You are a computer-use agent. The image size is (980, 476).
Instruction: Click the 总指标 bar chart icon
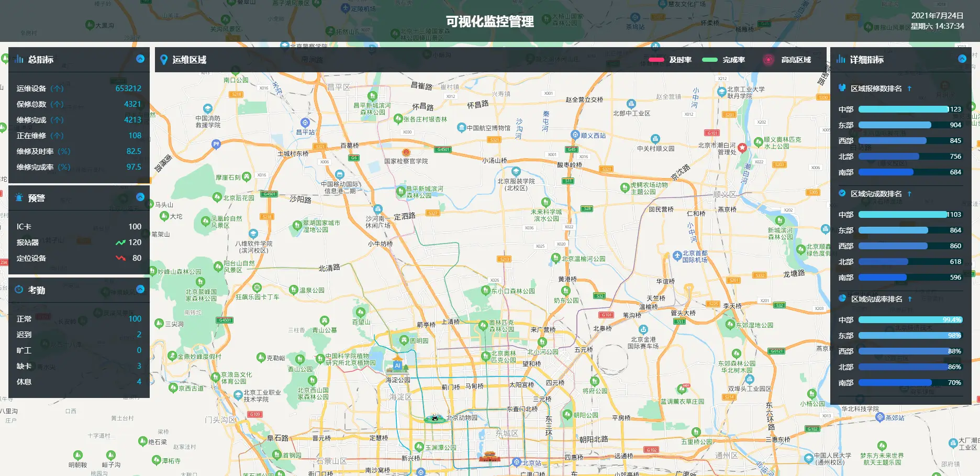coord(19,59)
